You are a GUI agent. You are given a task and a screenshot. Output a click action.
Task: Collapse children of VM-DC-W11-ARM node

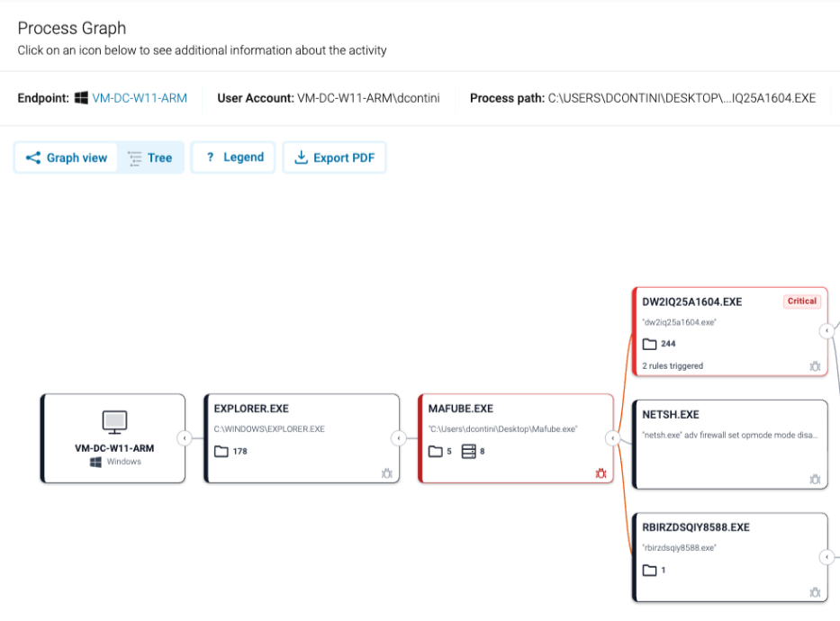185,438
